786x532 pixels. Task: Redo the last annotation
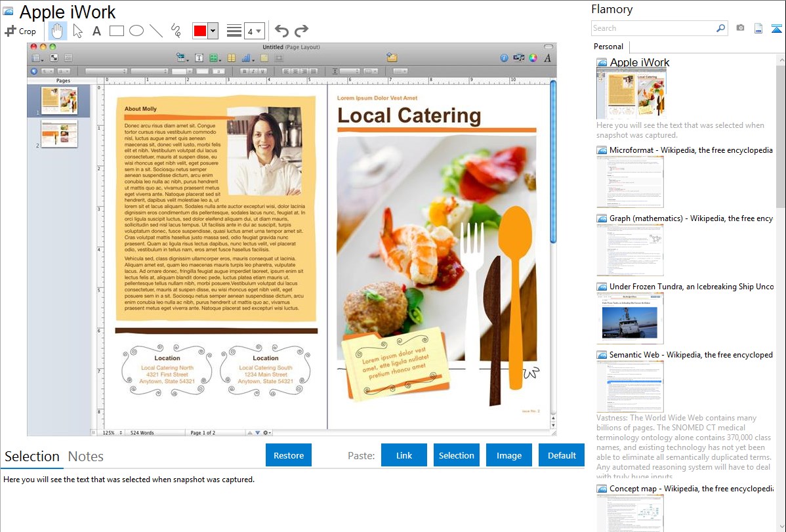tap(301, 31)
